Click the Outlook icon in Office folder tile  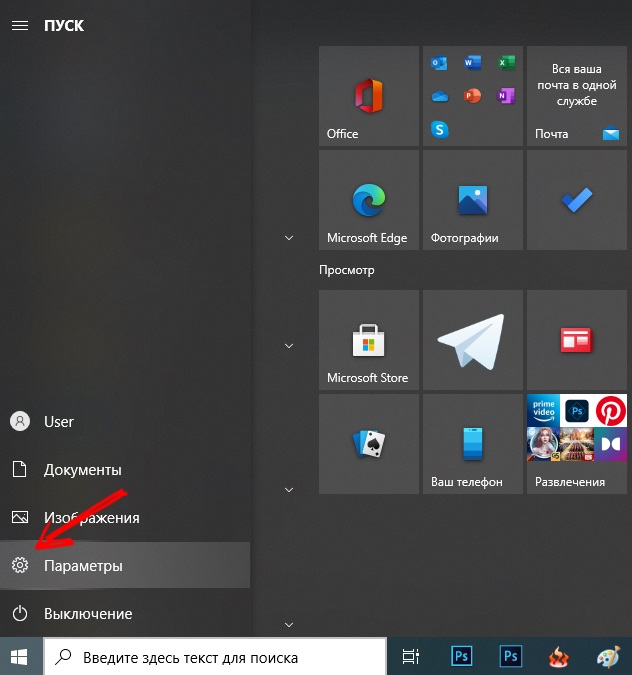(439, 63)
